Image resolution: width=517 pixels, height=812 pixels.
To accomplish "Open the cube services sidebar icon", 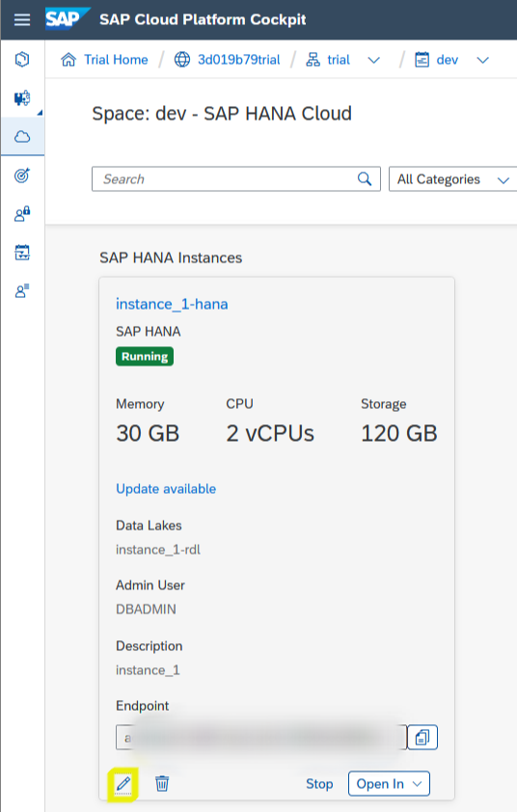I will click(x=22, y=60).
